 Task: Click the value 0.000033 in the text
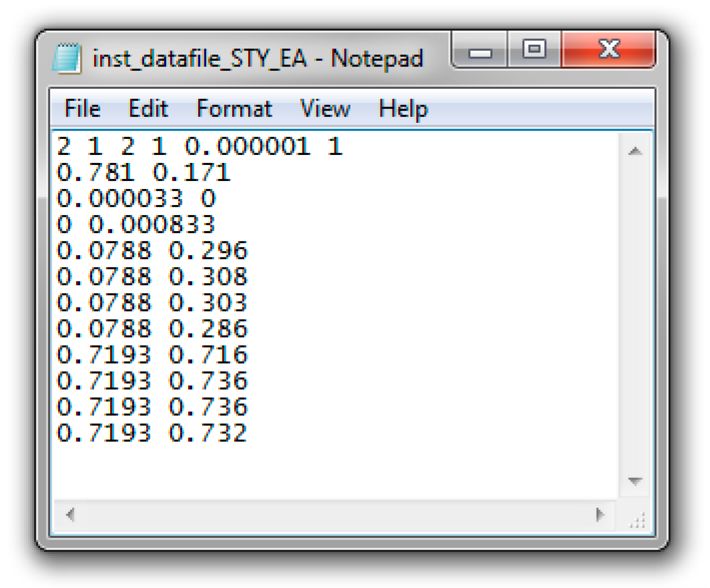tap(120, 198)
